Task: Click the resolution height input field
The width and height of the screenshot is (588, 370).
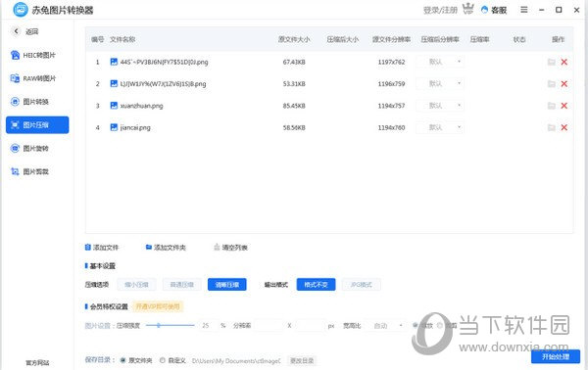Action: click(310, 326)
